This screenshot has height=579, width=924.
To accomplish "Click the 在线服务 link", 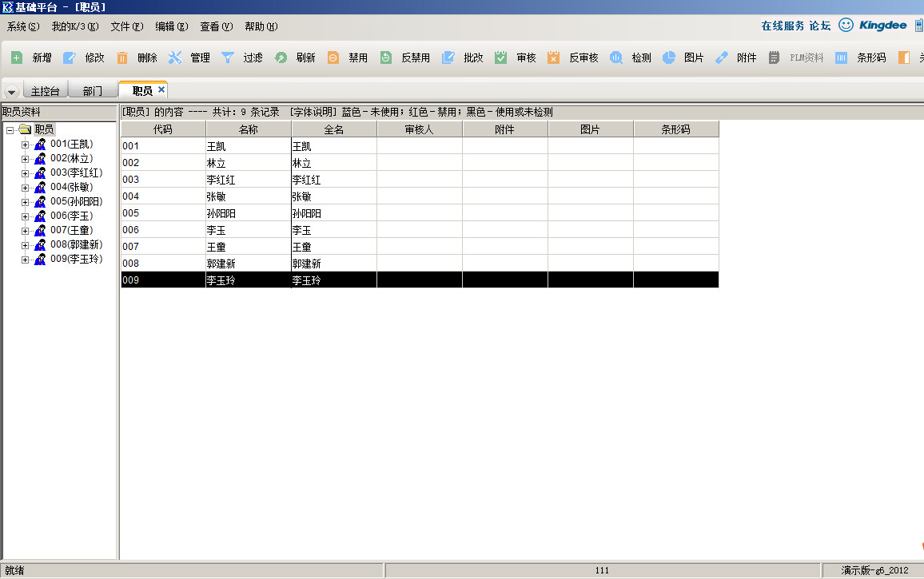I will click(783, 26).
